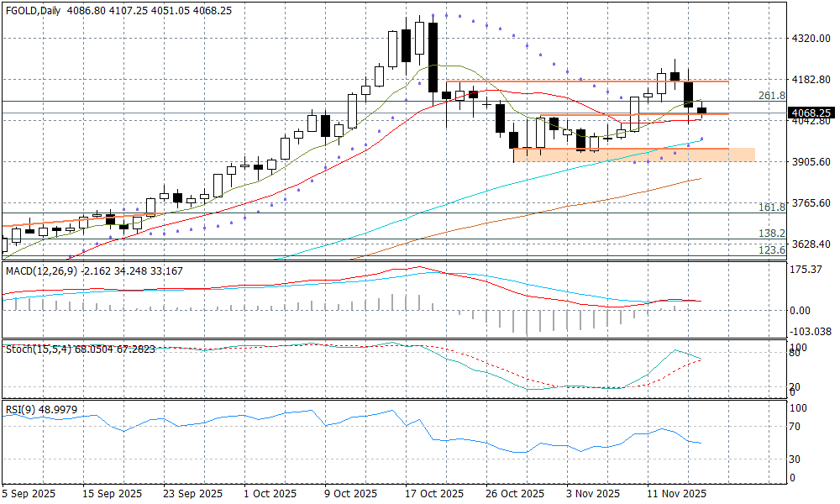
Task: Click the 161.8 Fibonacci level label
Action: [x=771, y=207]
